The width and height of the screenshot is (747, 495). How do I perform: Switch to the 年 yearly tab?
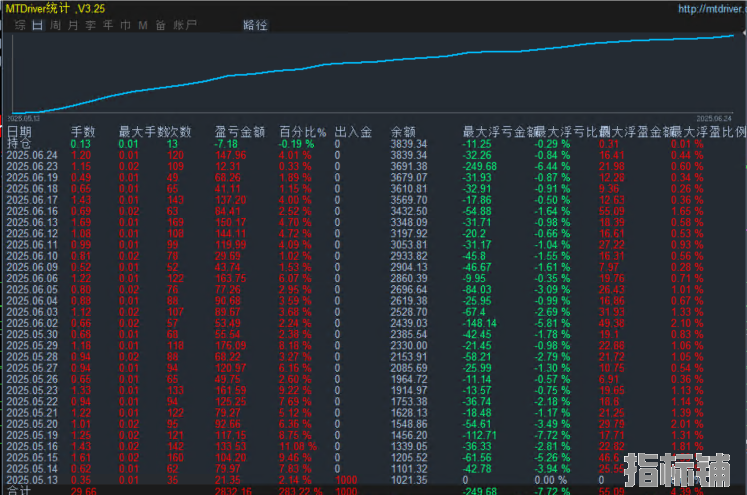coord(108,25)
